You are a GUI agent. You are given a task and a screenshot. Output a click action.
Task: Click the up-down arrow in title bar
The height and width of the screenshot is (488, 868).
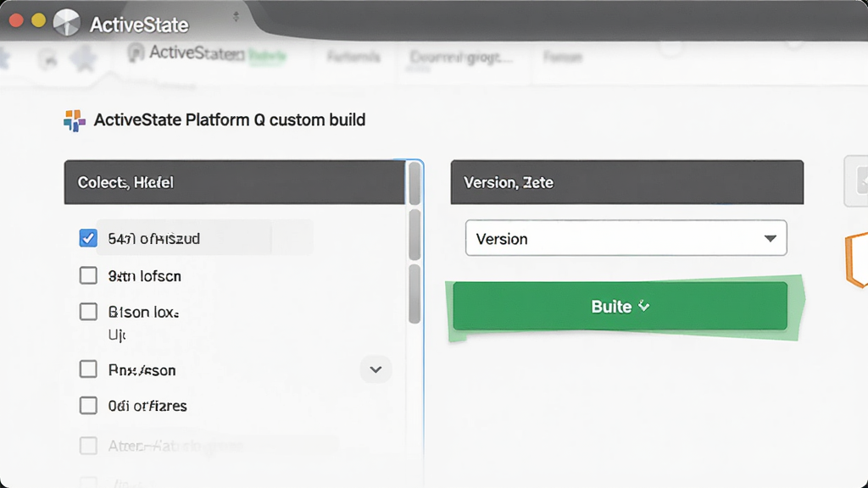click(x=236, y=17)
